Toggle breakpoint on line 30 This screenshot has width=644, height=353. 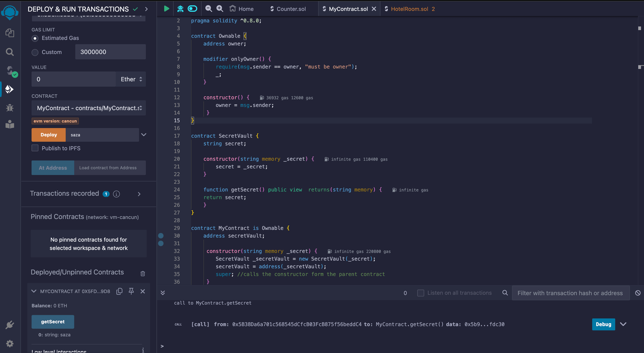pos(161,236)
